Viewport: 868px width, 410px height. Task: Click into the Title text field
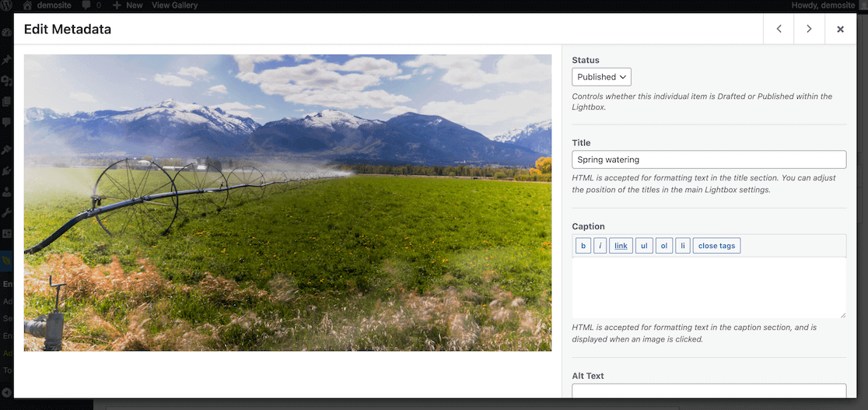[x=709, y=159]
